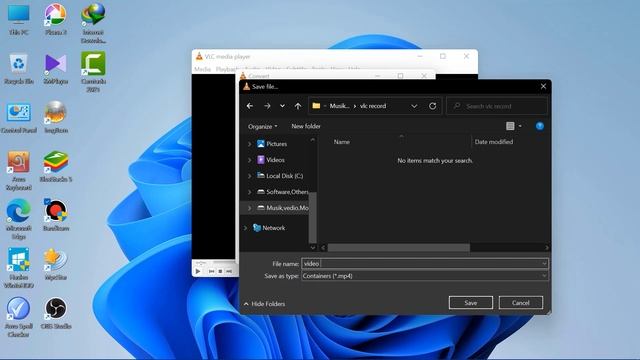Expand the Pictures tree node
Image resolution: width=640 pixels, height=360 pixels.
pos(249,144)
